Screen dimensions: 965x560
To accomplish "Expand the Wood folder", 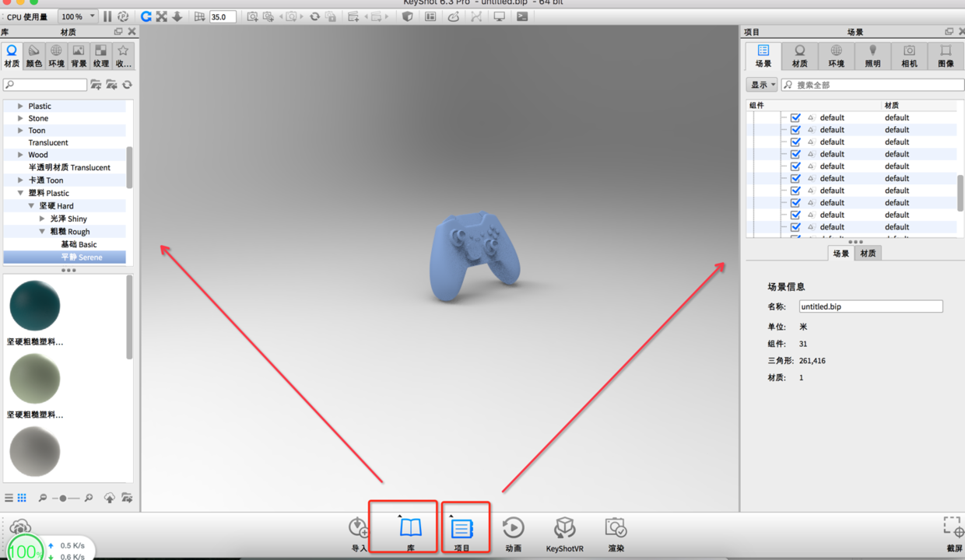I will coord(20,155).
